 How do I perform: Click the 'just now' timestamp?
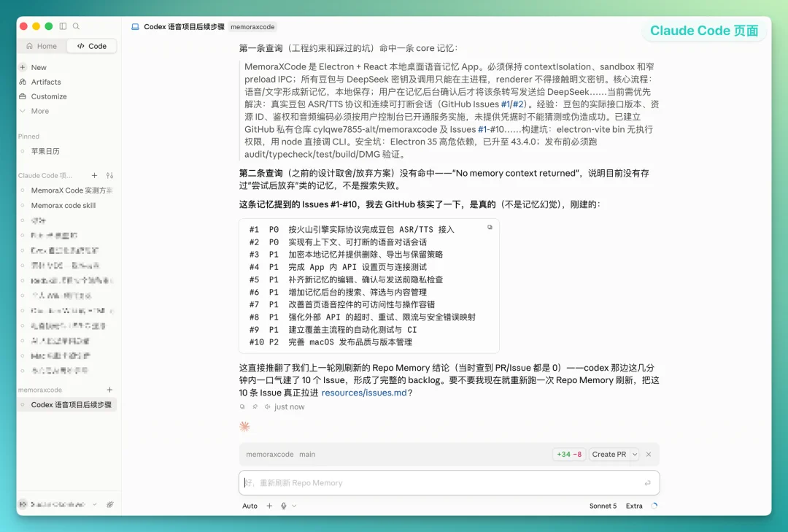point(289,406)
